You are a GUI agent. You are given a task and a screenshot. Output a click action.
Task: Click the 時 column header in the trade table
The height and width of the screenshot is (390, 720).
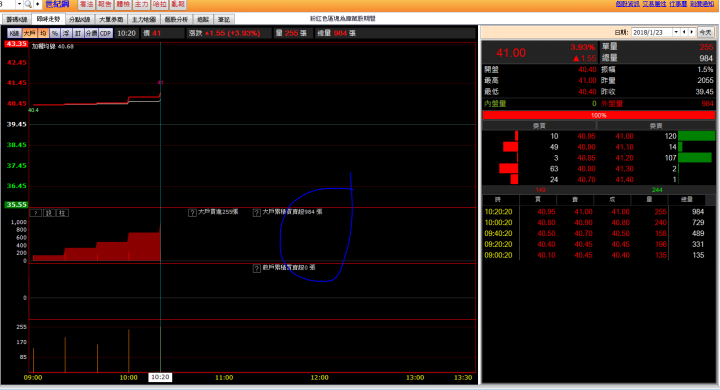498,200
